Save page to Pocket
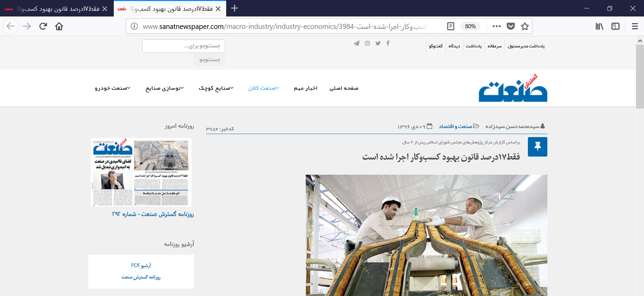This screenshot has width=644, height=296. [510, 26]
